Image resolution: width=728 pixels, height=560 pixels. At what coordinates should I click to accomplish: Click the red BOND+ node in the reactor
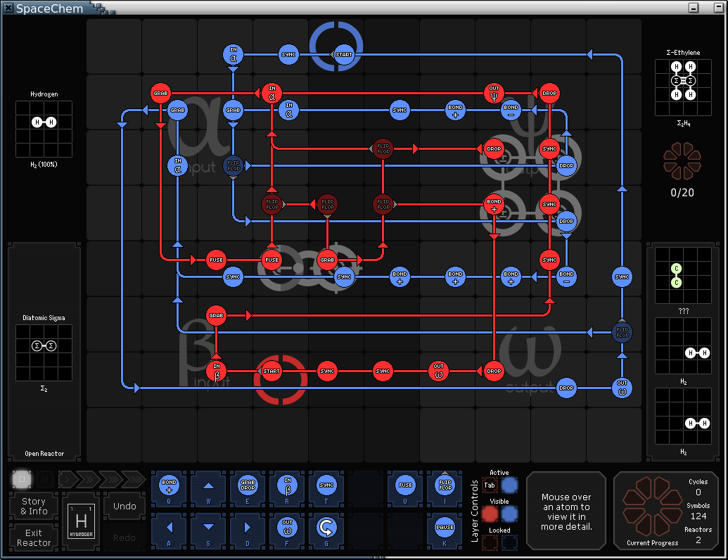tap(494, 204)
